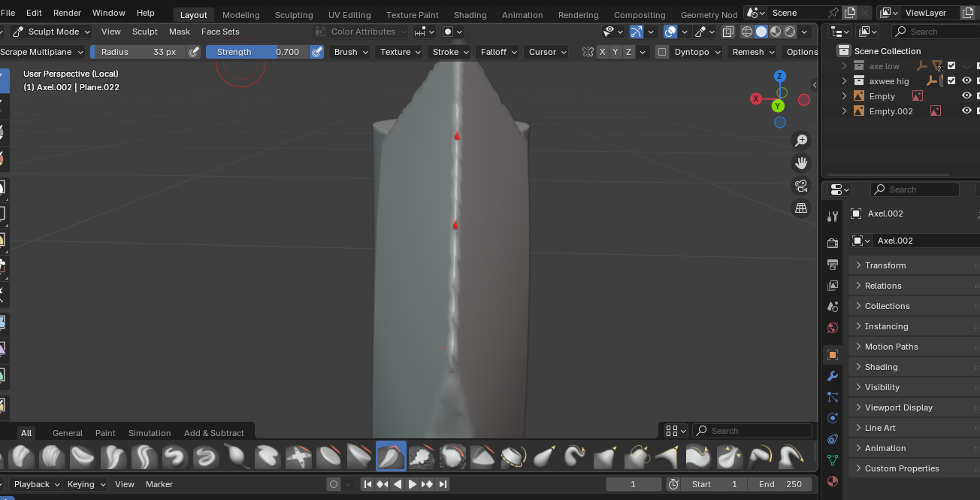Screen dimensions: 980x500
Task: Hide the axwee hig collection with eye
Action: point(967,80)
